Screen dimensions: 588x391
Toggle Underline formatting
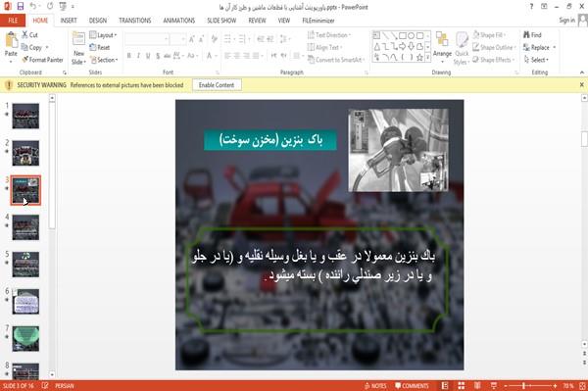tap(148, 56)
